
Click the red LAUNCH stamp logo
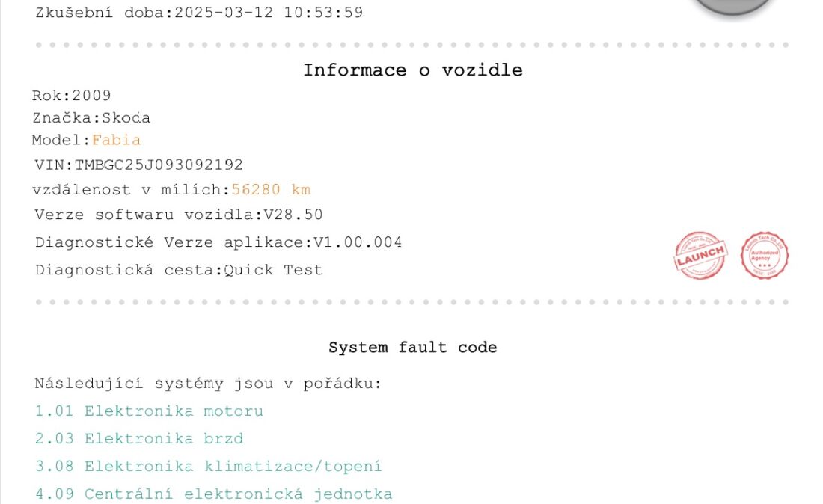click(700, 256)
